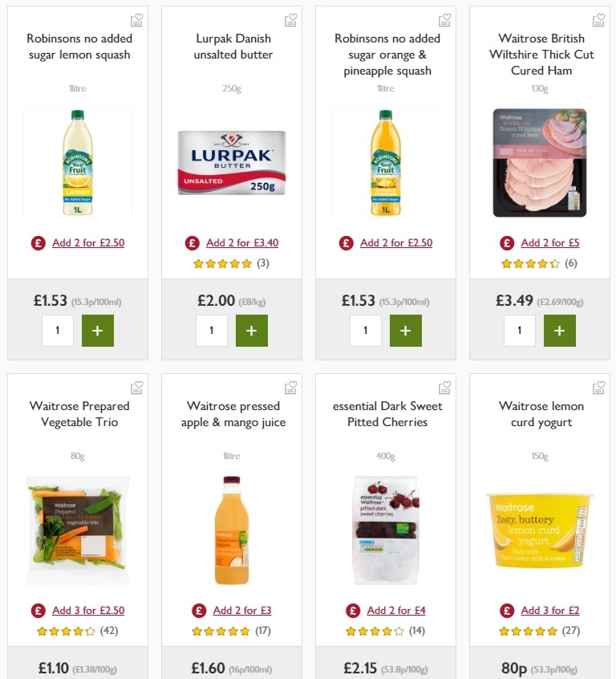The image size is (616, 679).
Task: Click the £ badge on lemon curd yogurt offer
Action: [506, 610]
